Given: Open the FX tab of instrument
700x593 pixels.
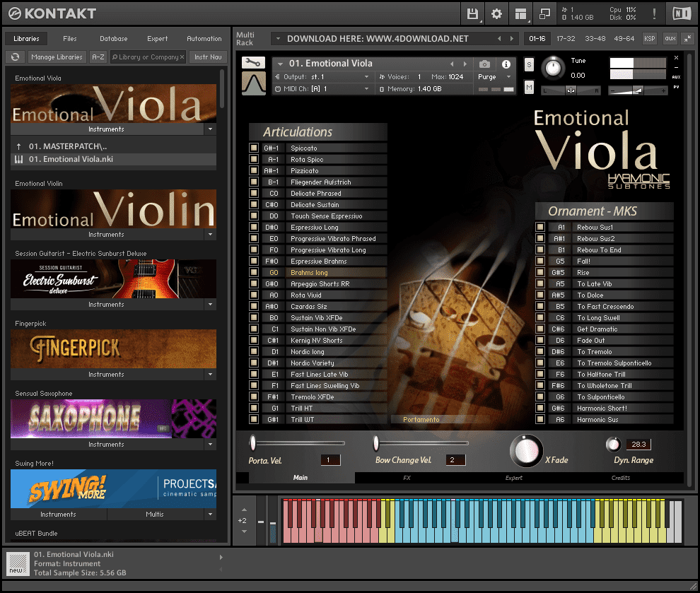Looking at the screenshot, I should pos(407,478).
